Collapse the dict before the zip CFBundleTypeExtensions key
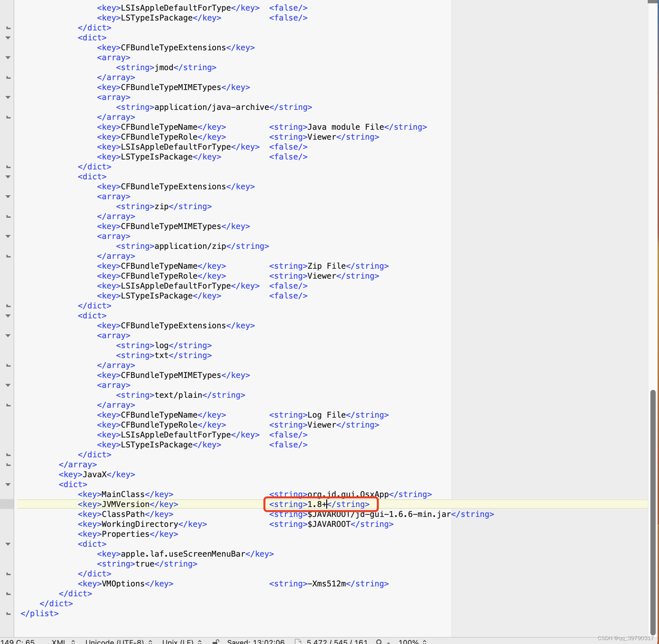The width and height of the screenshot is (659, 644). coord(8,177)
